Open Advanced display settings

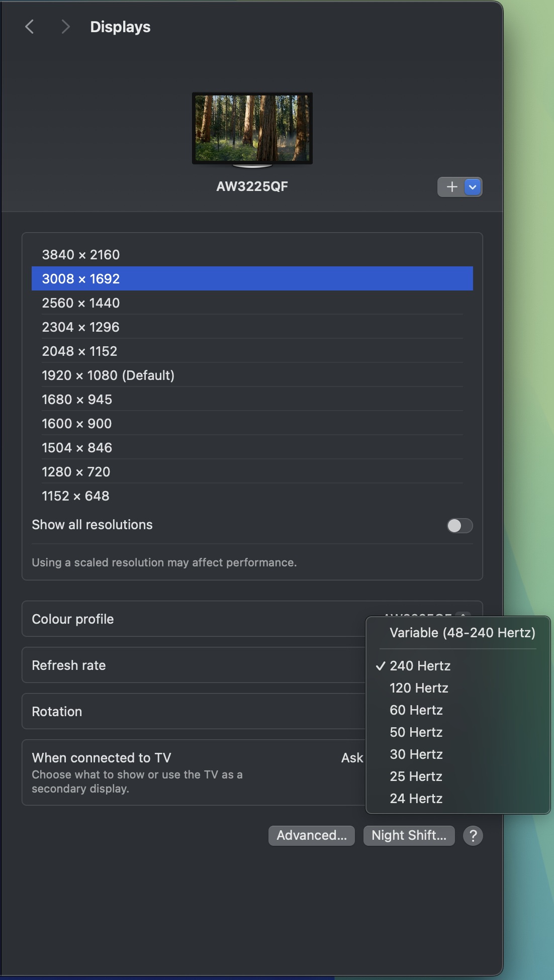tap(311, 835)
